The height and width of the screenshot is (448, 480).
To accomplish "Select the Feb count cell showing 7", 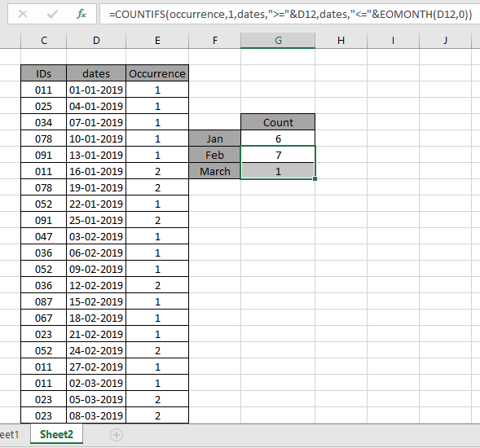I will tap(278, 155).
